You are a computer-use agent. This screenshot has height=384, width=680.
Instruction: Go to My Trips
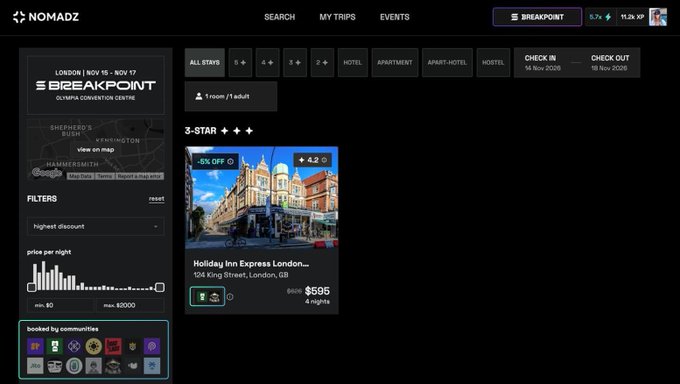(x=337, y=17)
